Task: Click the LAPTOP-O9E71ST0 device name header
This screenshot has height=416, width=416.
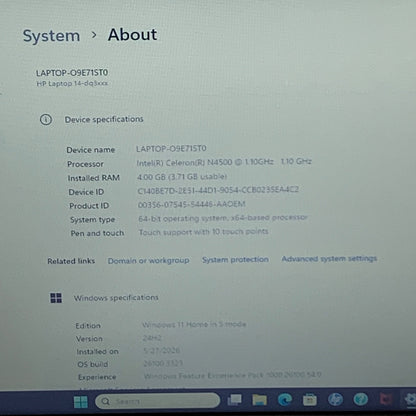Action: 72,72
